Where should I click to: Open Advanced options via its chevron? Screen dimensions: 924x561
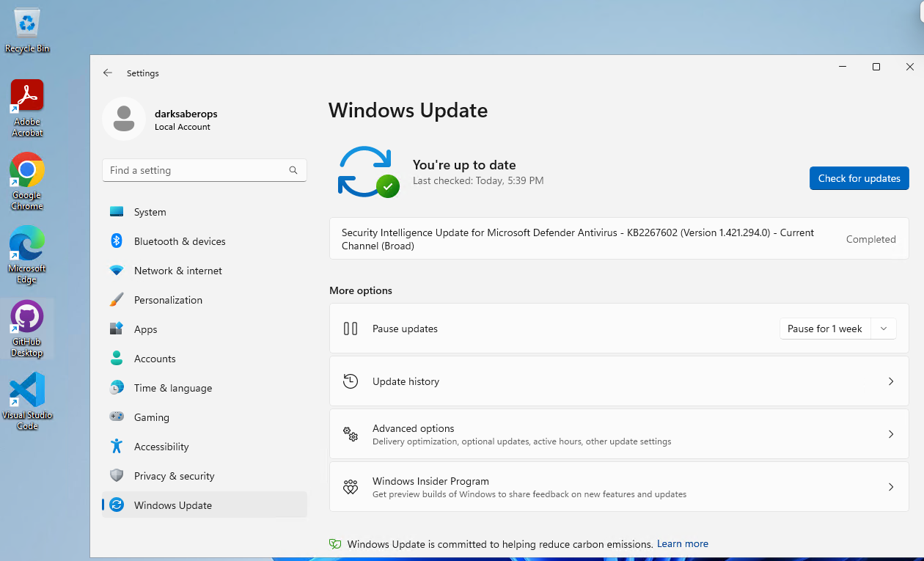891,433
